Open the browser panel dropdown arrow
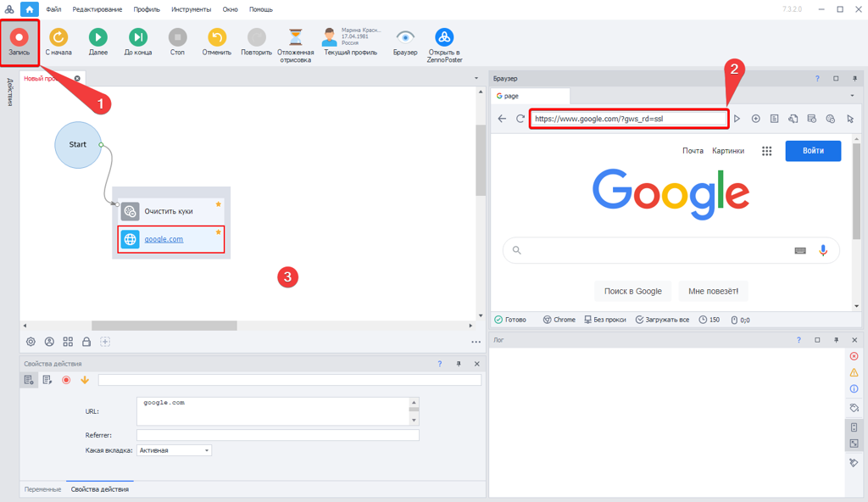The image size is (868, 502). pyautogui.click(x=852, y=95)
